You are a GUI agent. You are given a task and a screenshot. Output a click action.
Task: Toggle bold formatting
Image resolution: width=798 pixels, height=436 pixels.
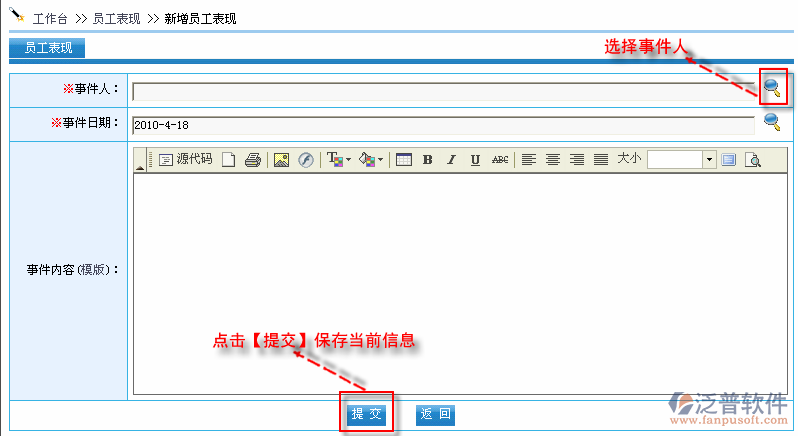pyautogui.click(x=428, y=160)
